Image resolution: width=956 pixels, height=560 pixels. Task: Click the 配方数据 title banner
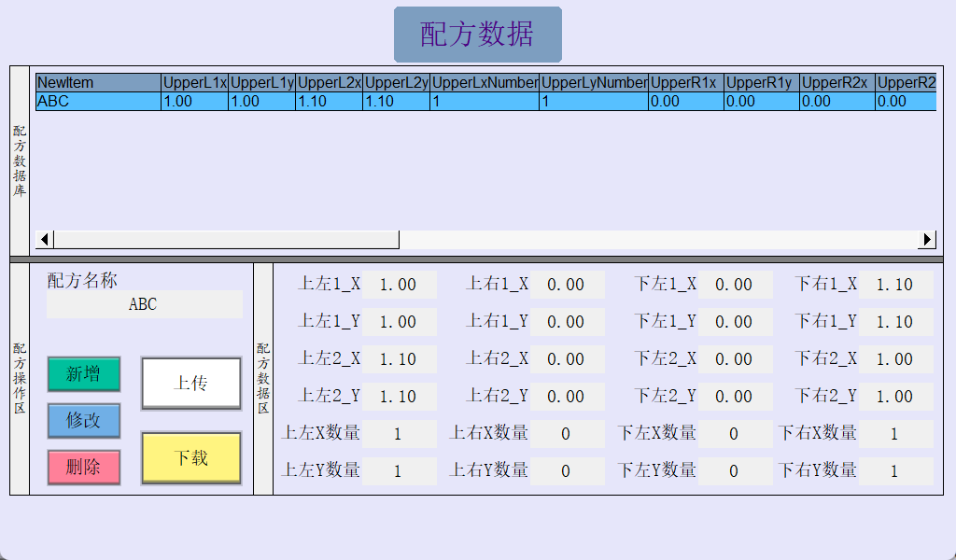(477, 35)
